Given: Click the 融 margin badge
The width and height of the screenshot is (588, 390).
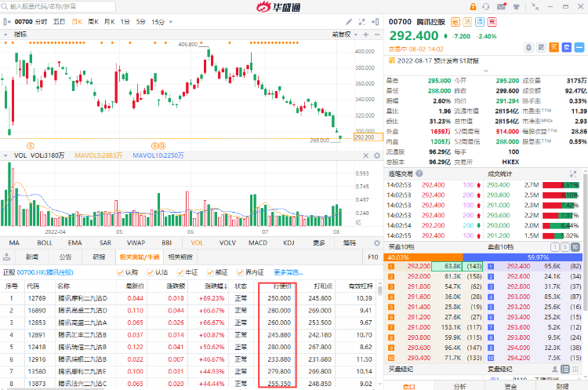Looking at the screenshot, I should click(x=455, y=22).
